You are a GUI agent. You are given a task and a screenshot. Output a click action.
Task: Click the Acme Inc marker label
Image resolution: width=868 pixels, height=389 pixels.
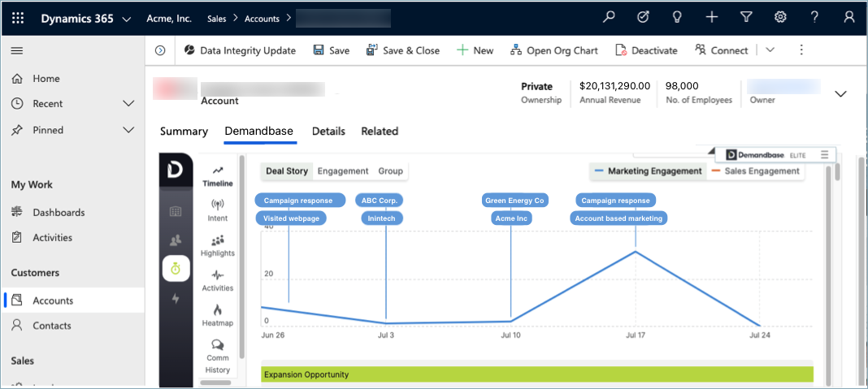(511, 218)
